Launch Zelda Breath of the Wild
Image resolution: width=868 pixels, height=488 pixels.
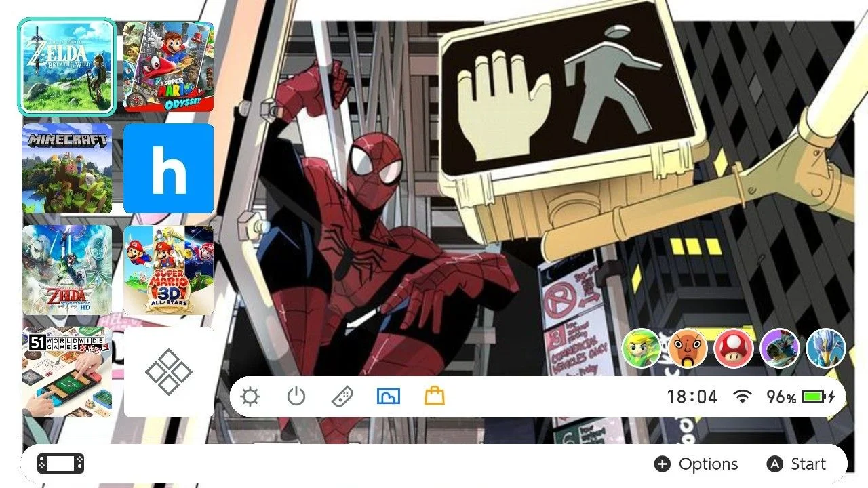coord(66,66)
